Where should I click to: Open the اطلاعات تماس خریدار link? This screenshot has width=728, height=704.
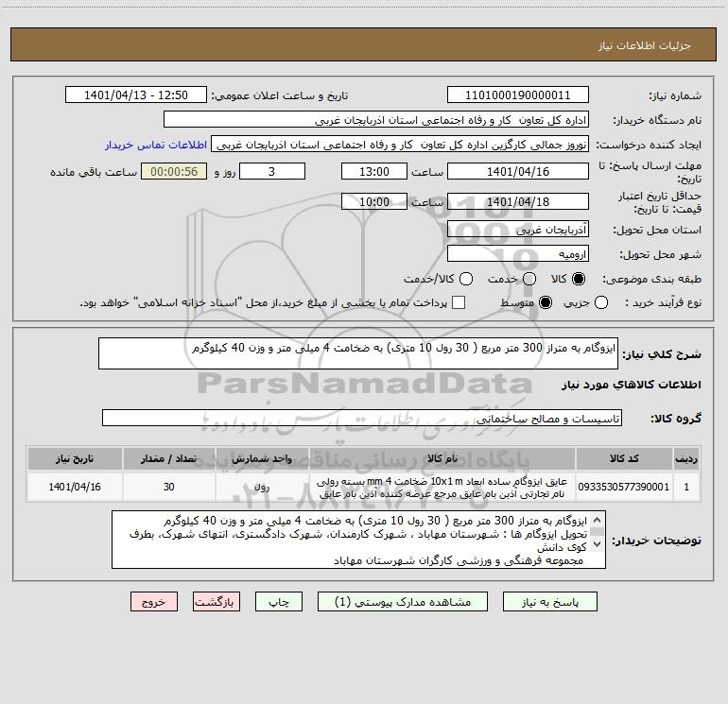[156, 145]
